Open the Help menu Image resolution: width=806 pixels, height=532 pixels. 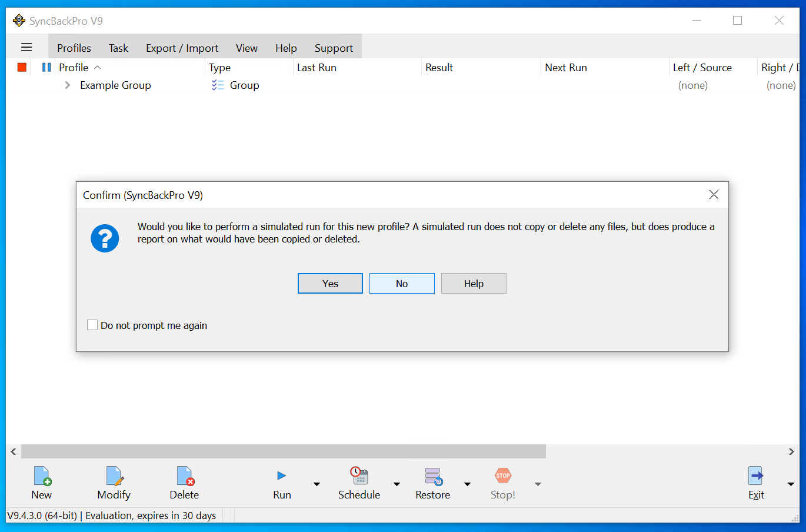286,48
